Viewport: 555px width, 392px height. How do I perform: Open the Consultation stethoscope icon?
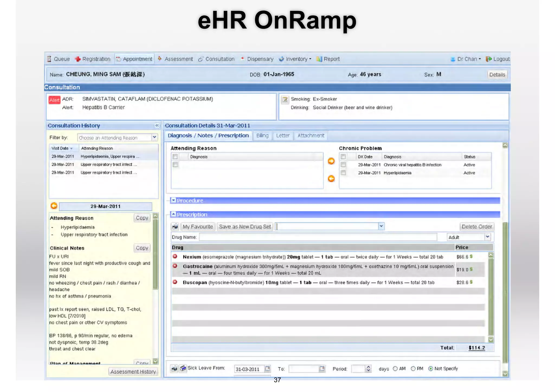[201, 59]
